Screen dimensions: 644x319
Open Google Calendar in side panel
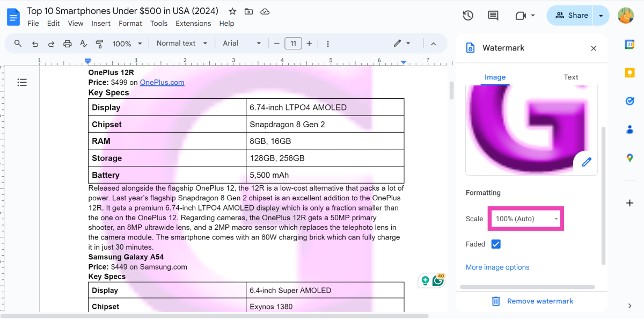[630, 45]
